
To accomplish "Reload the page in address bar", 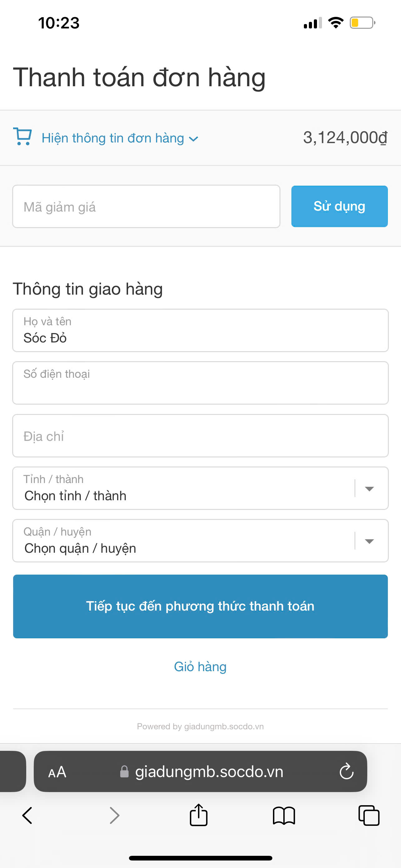I will click(346, 771).
